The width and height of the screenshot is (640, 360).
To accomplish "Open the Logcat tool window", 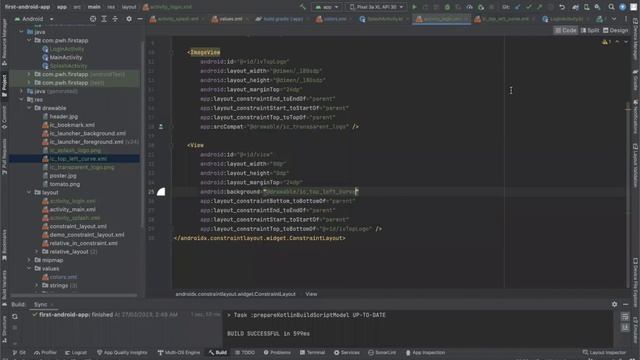I will click(x=76, y=352).
